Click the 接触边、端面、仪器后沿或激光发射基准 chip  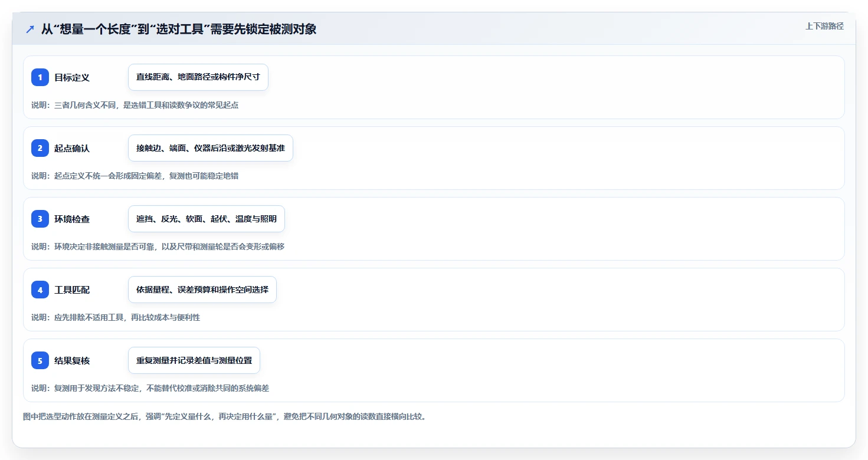coord(211,148)
